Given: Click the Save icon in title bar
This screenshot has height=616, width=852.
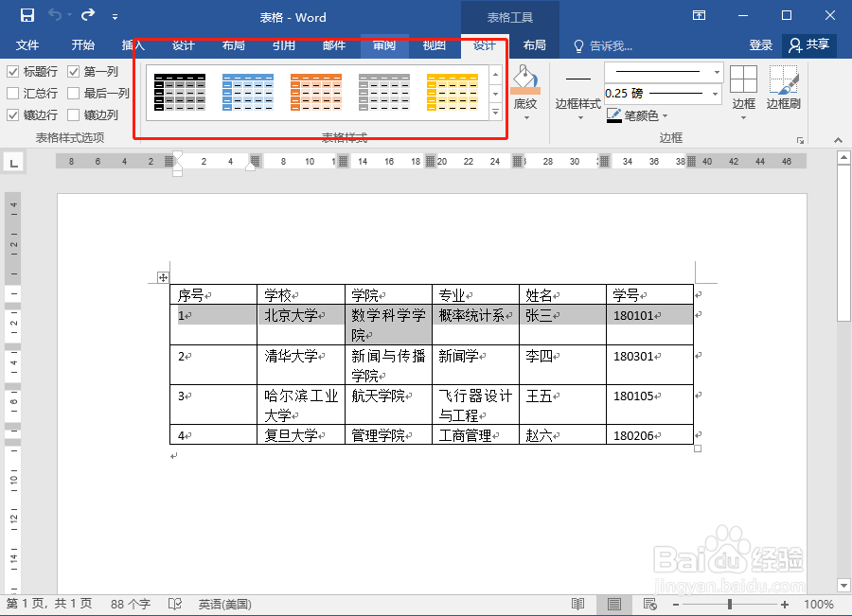Looking at the screenshot, I should point(27,15).
